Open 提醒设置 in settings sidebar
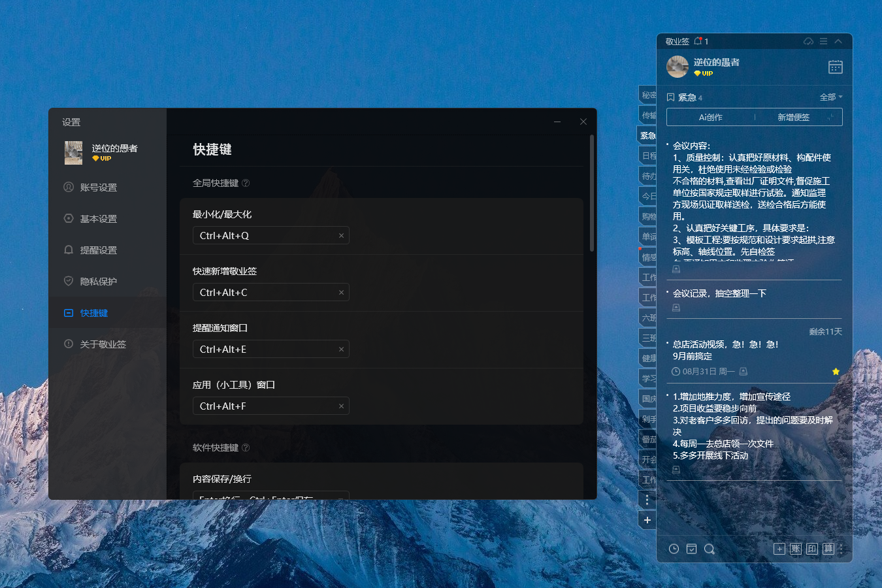Image resolution: width=882 pixels, height=588 pixels. pos(108,250)
